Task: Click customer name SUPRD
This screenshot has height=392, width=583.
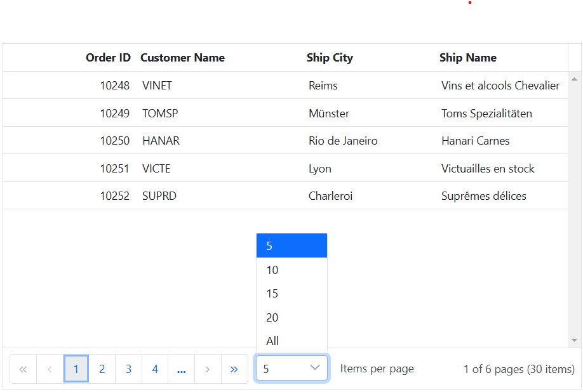Action: point(159,195)
